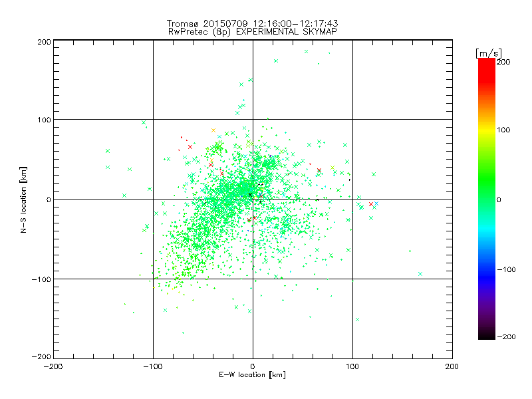Click the "-100" tick label on the N-S axis
This screenshot has width=532, height=399.
tap(41, 279)
